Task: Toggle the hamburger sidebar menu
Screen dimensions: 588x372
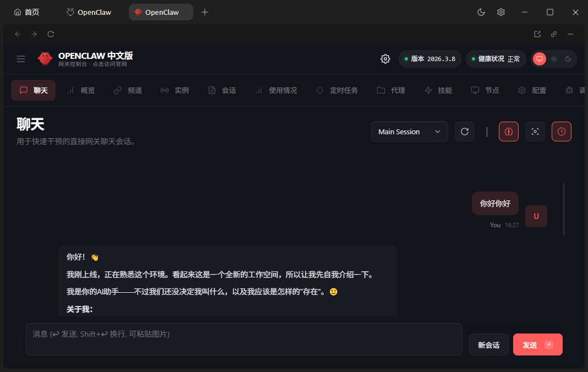Action: point(21,59)
